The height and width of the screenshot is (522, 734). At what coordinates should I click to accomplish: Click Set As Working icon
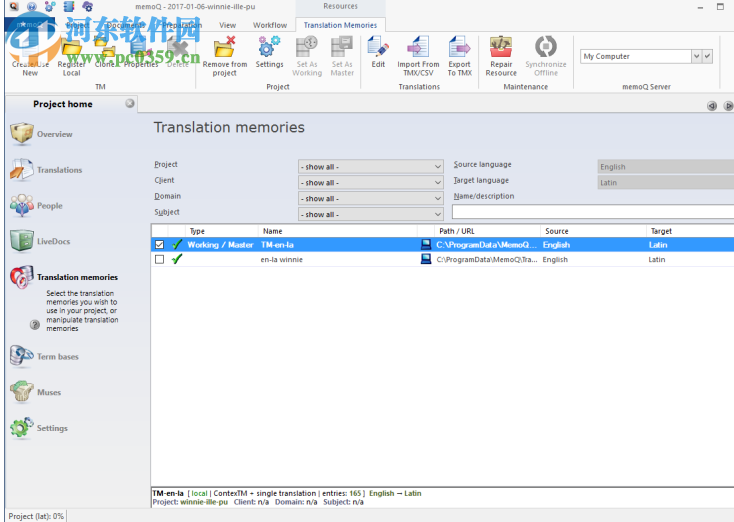pos(307,56)
